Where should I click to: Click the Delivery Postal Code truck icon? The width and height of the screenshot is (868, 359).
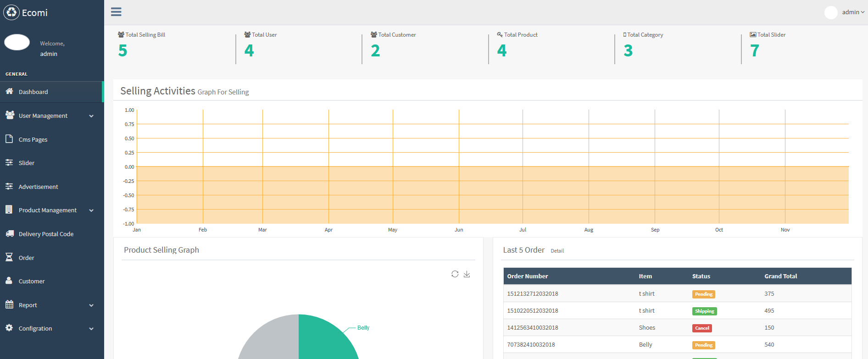(x=10, y=233)
